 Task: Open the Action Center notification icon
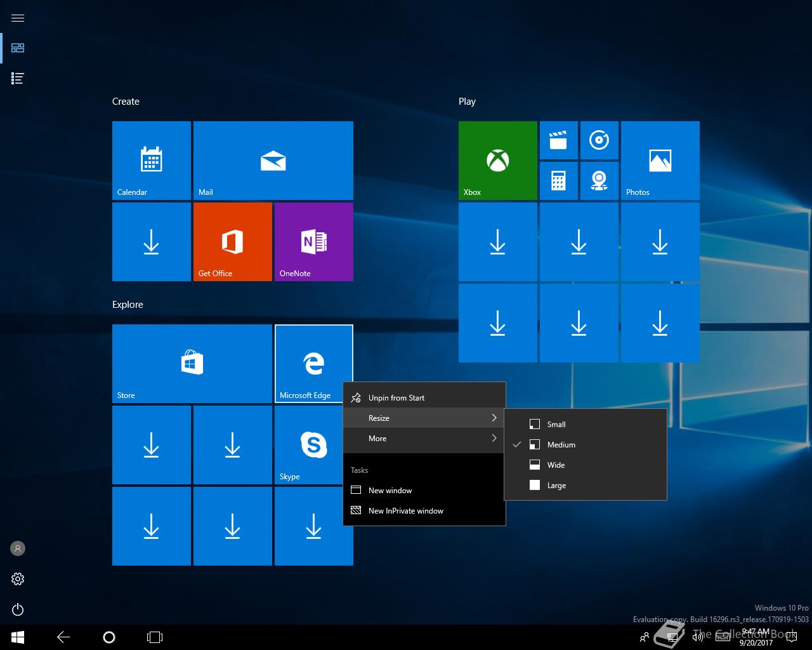tap(791, 637)
